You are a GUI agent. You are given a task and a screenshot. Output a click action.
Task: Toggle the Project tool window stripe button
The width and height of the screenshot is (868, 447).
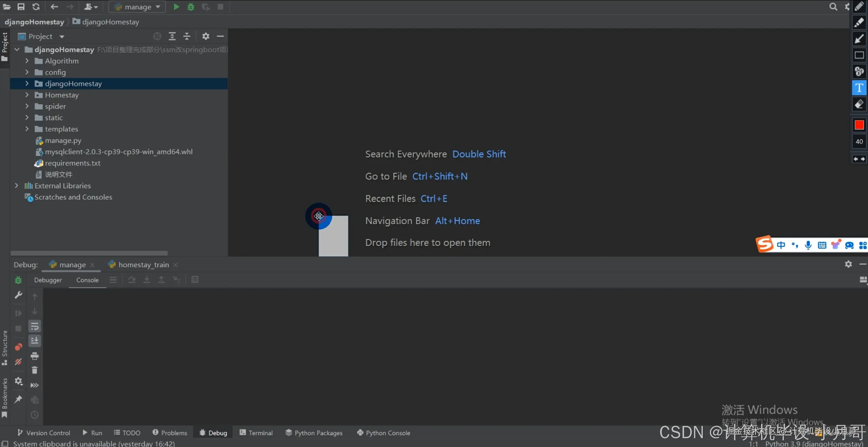point(4,47)
